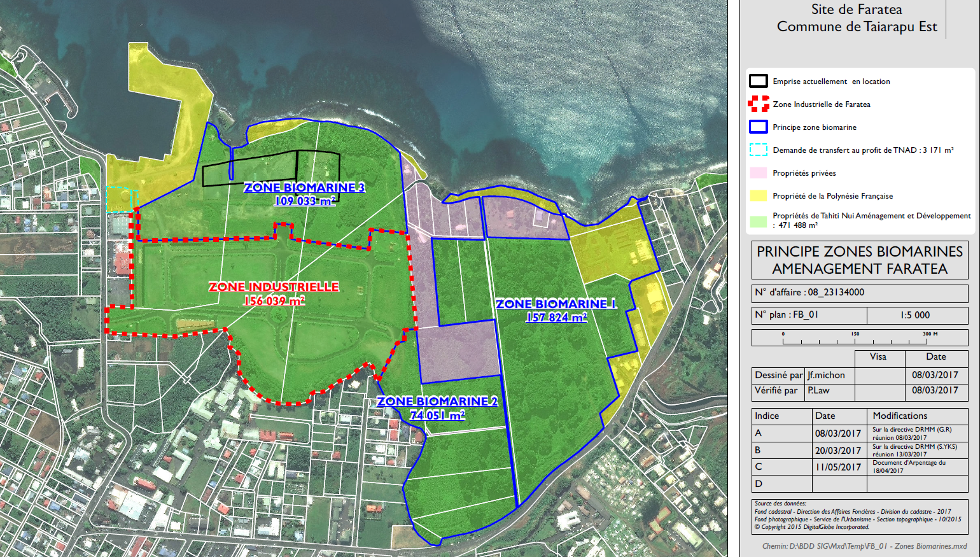Click revision row C dated 11/05/2017

click(x=859, y=467)
